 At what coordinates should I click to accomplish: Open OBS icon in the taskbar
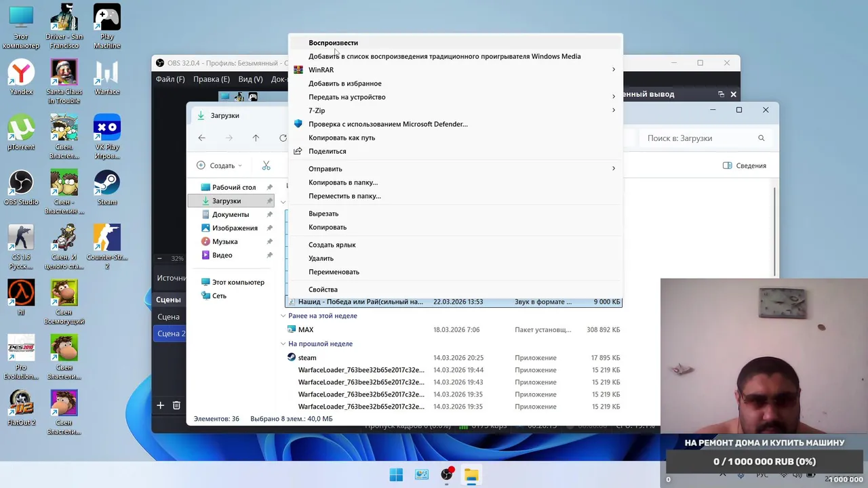pos(446,474)
